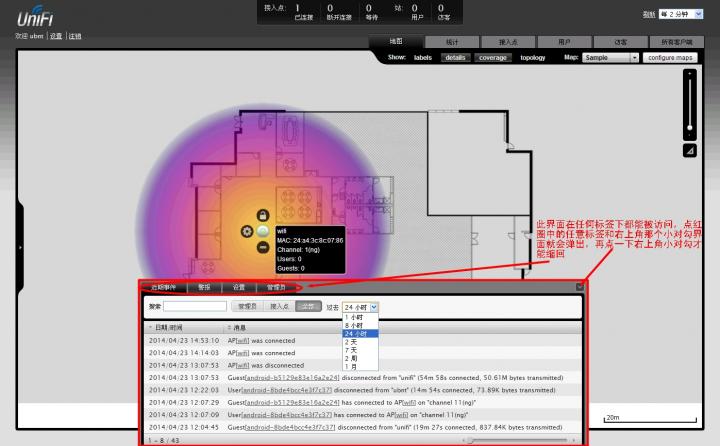Image resolution: width=720 pixels, height=446 pixels.
Task: Open android-8bde4bcc4e3f7c37 link in 12:07:09 row
Action: point(287,415)
